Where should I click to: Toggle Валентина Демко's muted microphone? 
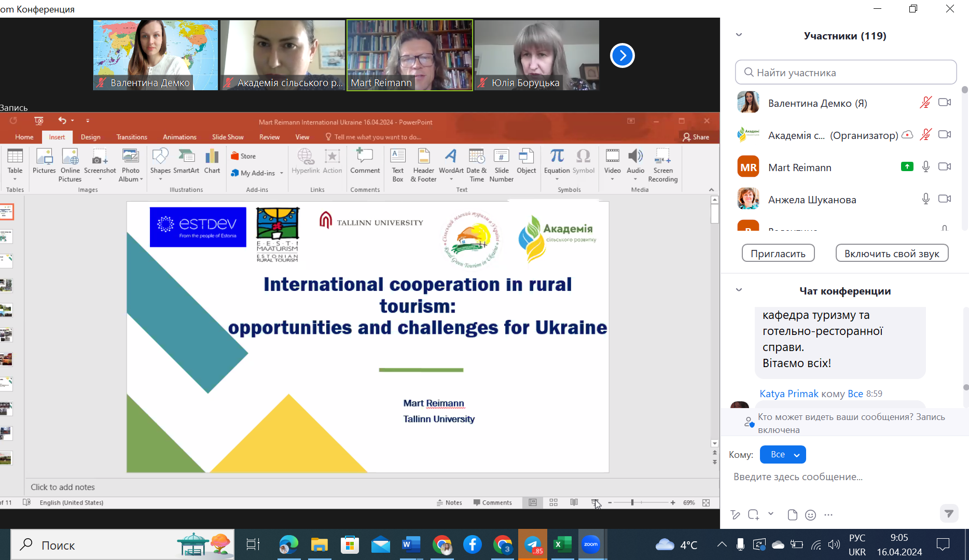pos(925,103)
